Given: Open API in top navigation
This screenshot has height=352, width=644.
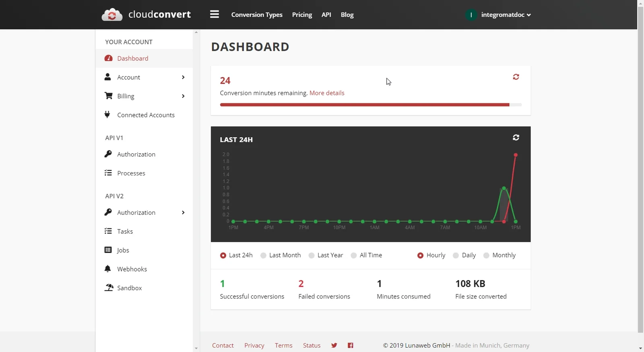Looking at the screenshot, I should [x=326, y=15].
